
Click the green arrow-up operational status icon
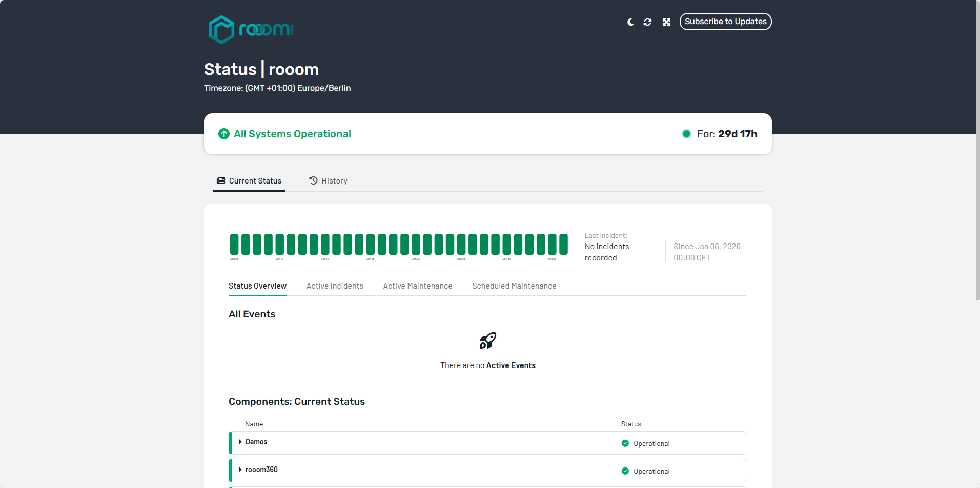[224, 134]
